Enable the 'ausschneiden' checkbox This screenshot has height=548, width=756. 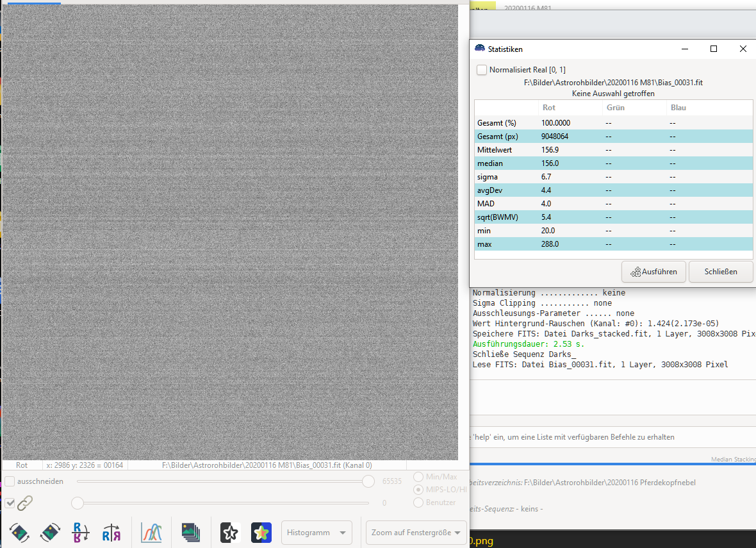pyautogui.click(x=10, y=481)
